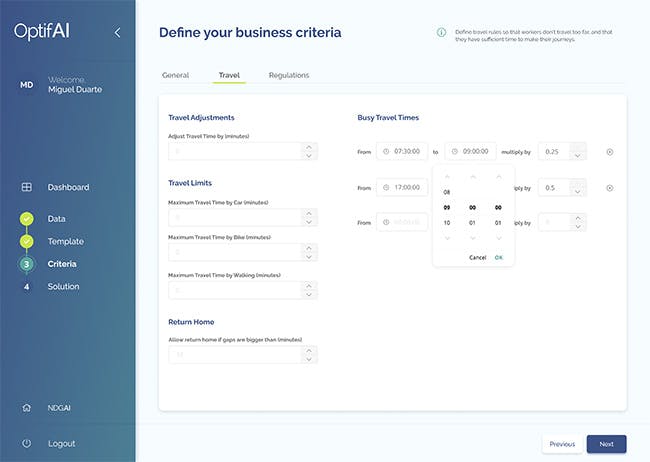Viewport: 650px width, 462px height.
Task: Click the Next button
Action: (606, 444)
